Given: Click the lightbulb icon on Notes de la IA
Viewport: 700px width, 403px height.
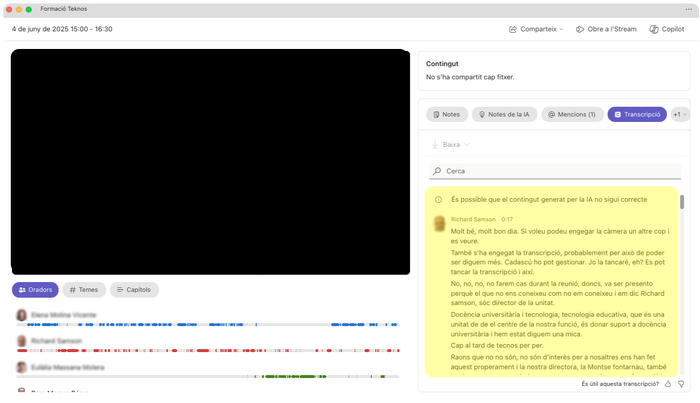Looking at the screenshot, I should [x=482, y=114].
